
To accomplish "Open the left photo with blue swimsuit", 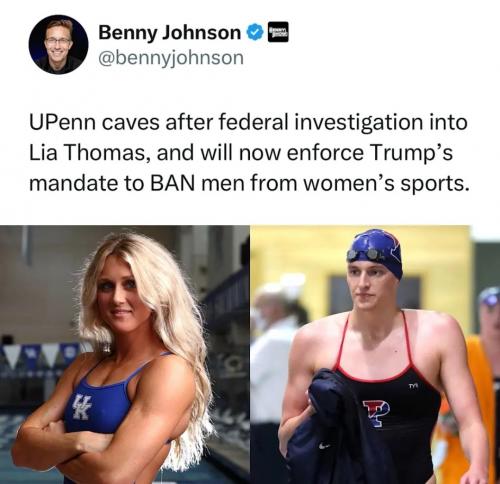I will (x=125, y=355).
